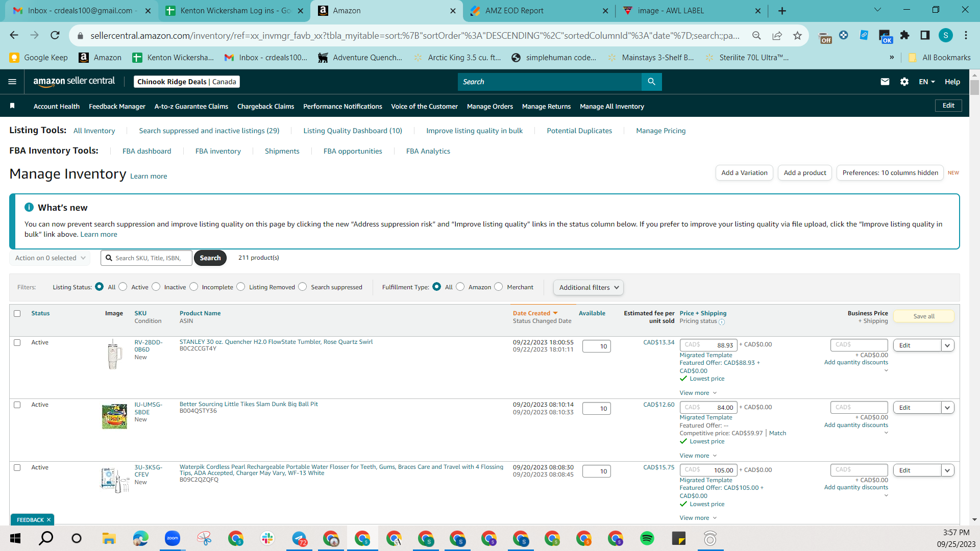Switch to the Kenton Wickersham Log ins tab
The image size is (980, 551).
[x=234, y=11]
